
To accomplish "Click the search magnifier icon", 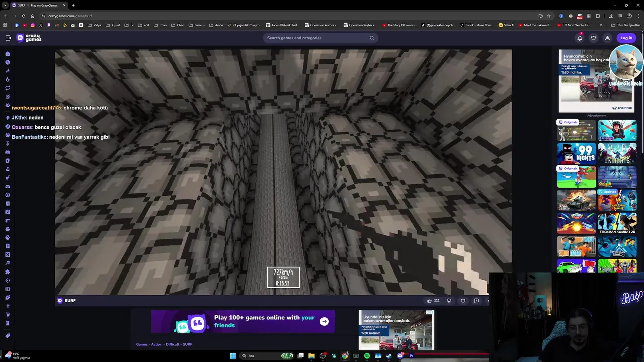I will pos(372,38).
